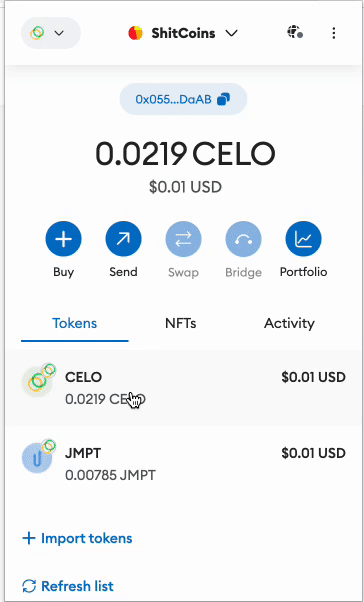Viewport: 364px width, 602px height.
Task: Switch to the NFTs tab
Action: point(180,323)
